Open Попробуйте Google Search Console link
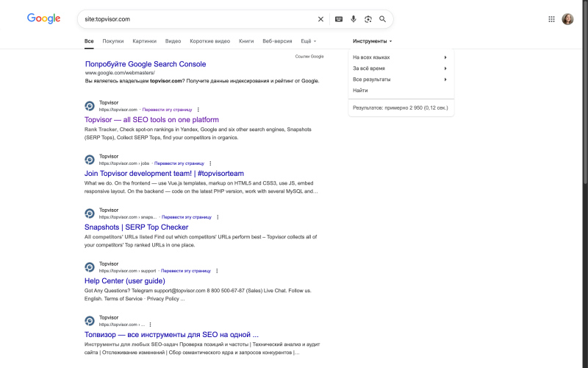 click(146, 64)
